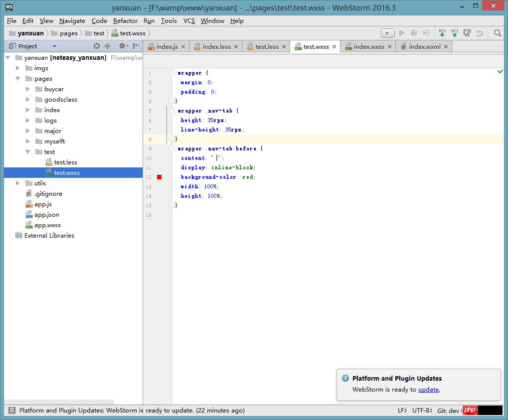Open the run configuration dropdown
Viewport: 508px width, 420px height.
[387, 33]
